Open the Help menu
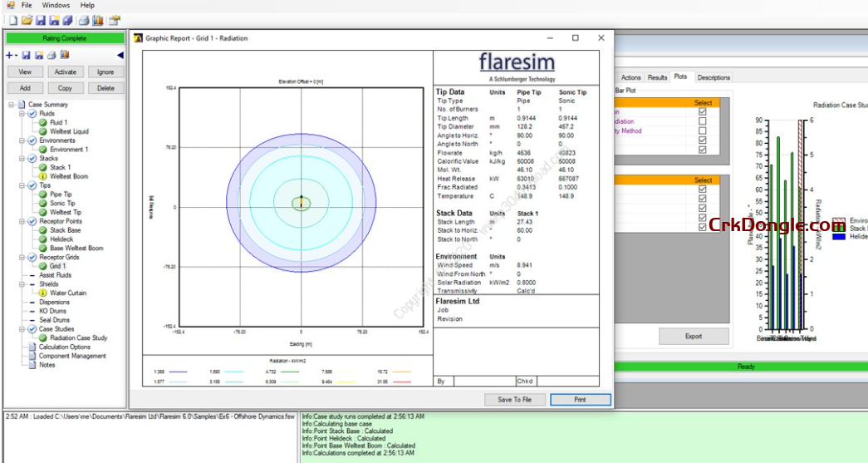The image size is (868, 463). click(87, 5)
